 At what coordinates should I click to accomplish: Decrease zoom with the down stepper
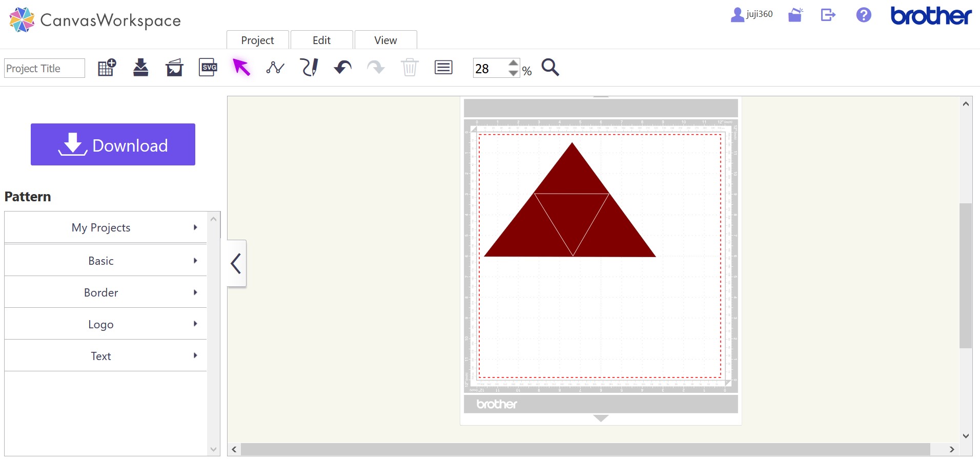[x=513, y=73]
